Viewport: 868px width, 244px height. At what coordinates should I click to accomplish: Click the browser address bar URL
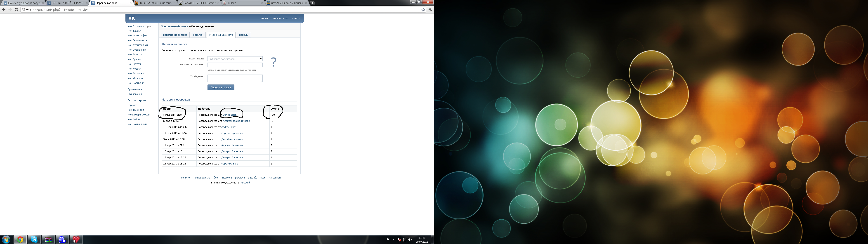pyautogui.click(x=57, y=9)
